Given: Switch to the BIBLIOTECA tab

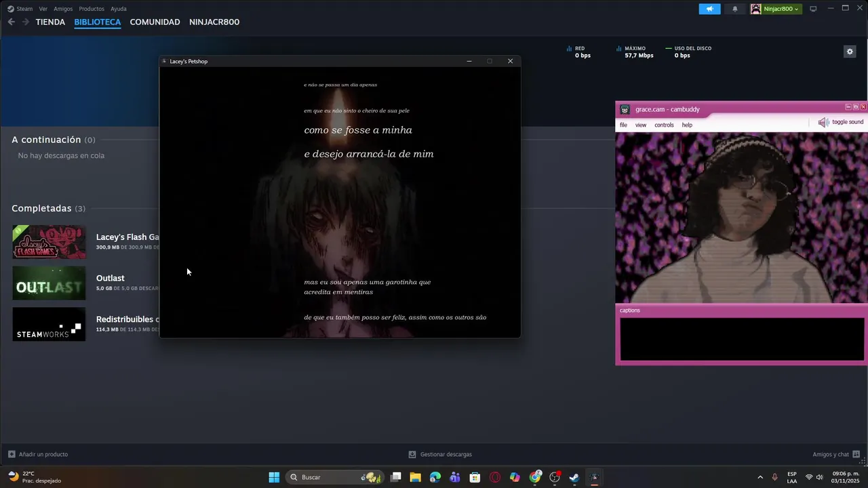Looking at the screenshot, I should tap(98, 22).
